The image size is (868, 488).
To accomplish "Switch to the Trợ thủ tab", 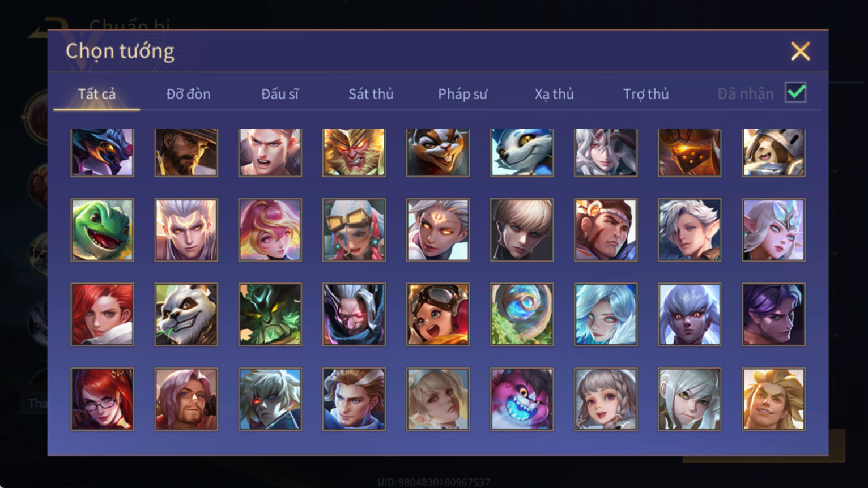I will point(646,94).
